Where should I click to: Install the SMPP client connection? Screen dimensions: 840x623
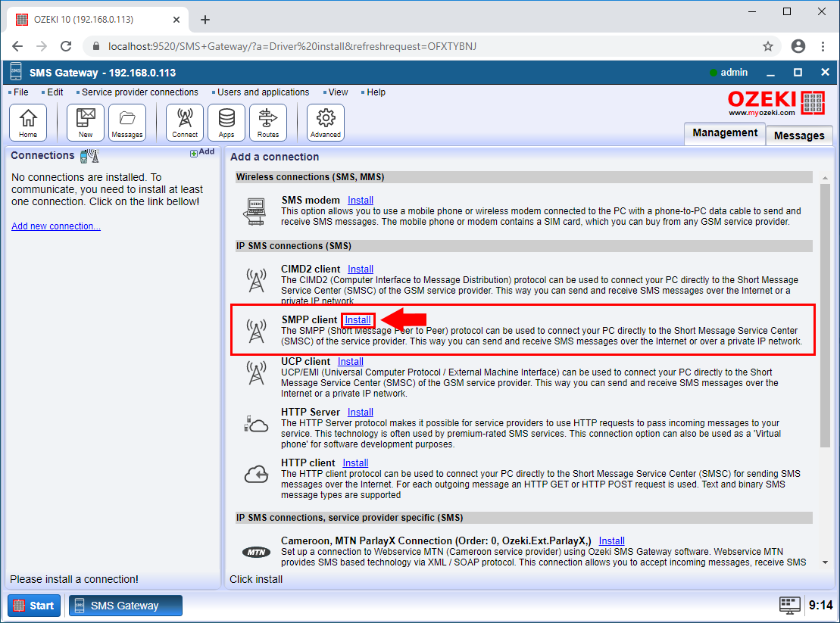click(x=358, y=320)
